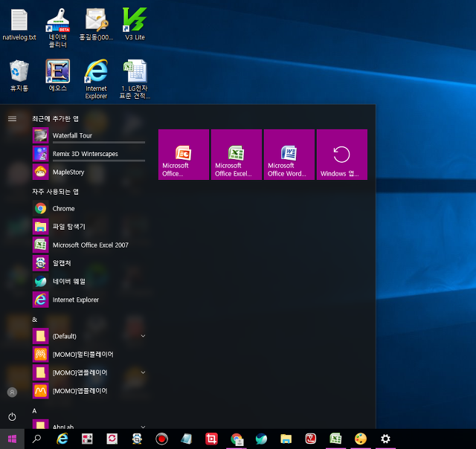476x449 pixels.
Task: Open the Paint palette app on taskbar
Action: (x=361, y=439)
